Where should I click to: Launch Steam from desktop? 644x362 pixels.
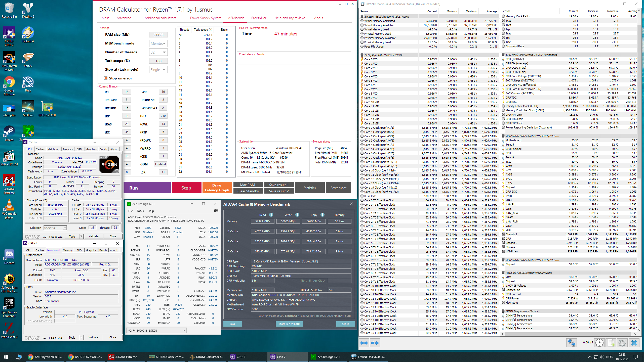tap(9, 133)
